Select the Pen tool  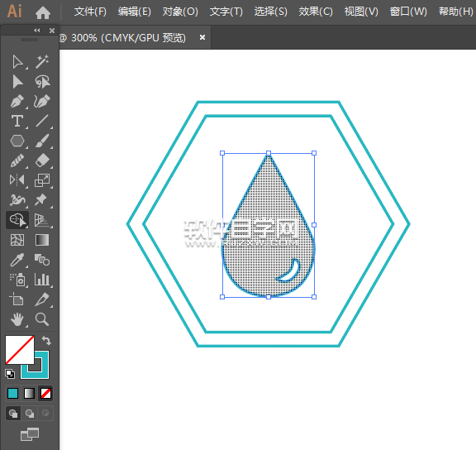tap(17, 102)
